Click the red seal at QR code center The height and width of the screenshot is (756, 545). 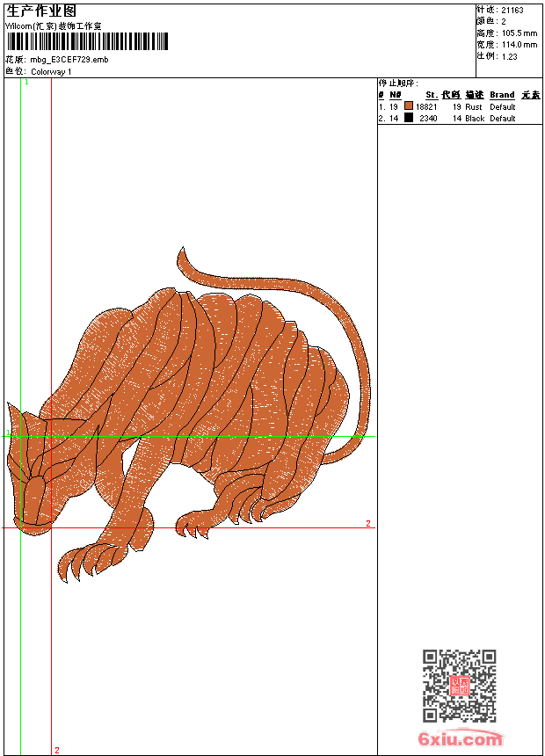[459, 686]
